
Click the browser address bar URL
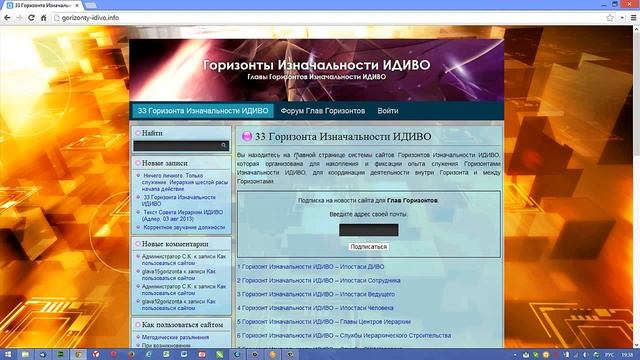pos(91,18)
